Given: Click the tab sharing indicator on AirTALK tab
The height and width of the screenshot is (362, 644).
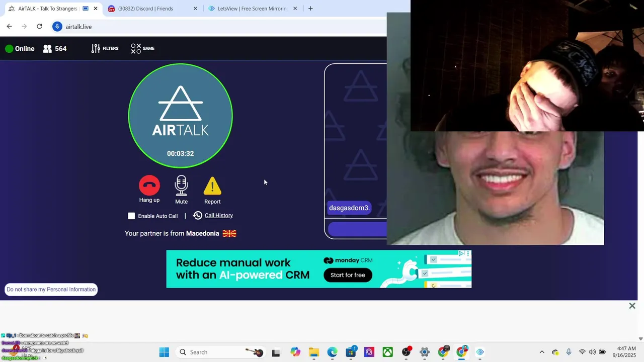Looking at the screenshot, I should [x=86, y=9].
